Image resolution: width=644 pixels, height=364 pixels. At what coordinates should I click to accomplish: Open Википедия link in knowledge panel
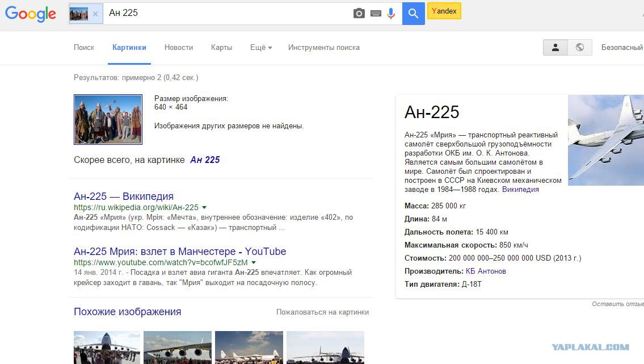pyautogui.click(x=520, y=190)
